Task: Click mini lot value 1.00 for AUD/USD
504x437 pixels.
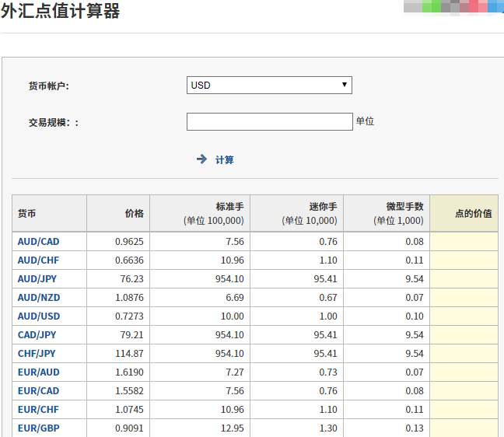Action: tap(328, 316)
